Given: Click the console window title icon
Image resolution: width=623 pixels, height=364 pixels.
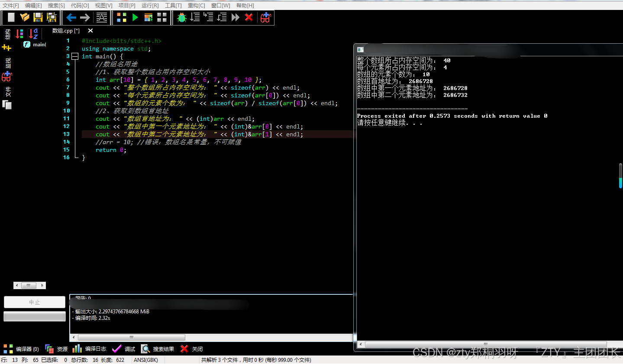Looking at the screenshot, I should 360,50.
